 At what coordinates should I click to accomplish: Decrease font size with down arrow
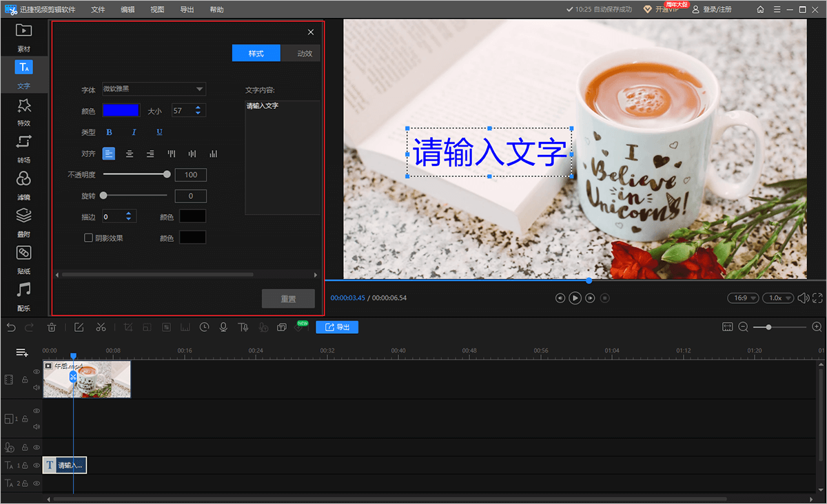point(198,114)
